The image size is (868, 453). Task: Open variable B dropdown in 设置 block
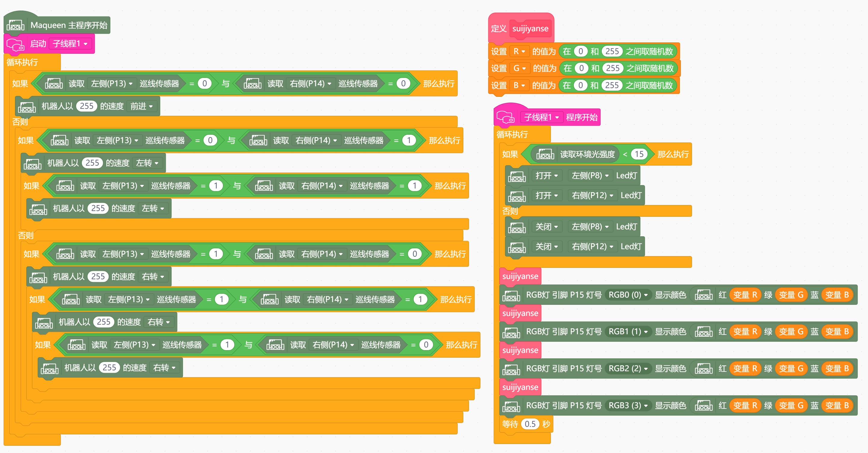tap(519, 85)
